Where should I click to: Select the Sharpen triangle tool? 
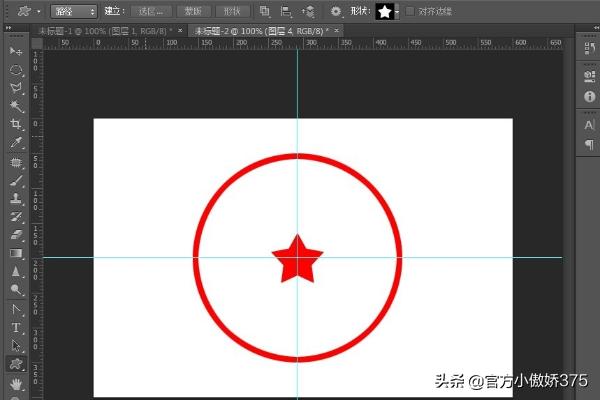[x=16, y=271]
